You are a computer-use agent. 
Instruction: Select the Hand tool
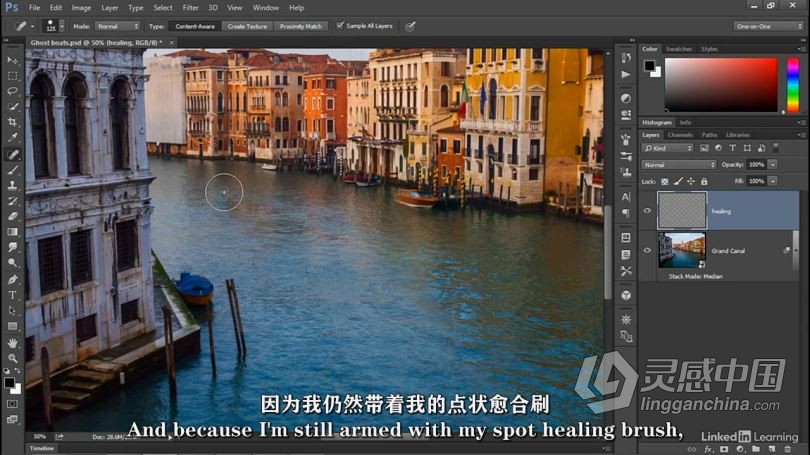(12, 343)
